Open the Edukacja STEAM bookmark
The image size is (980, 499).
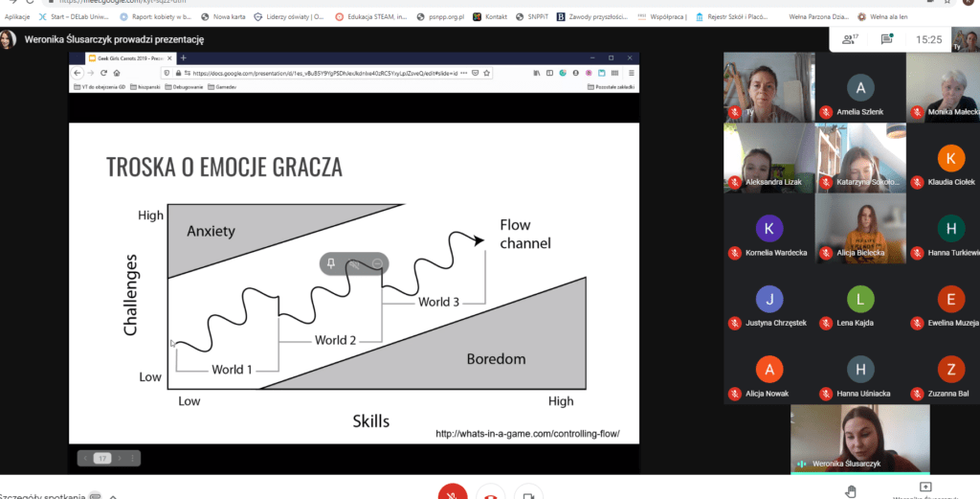[371, 17]
